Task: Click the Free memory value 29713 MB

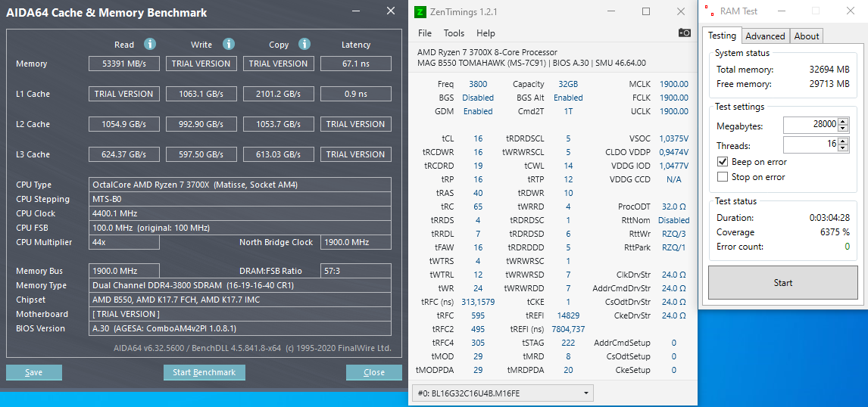Action: (x=829, y=84)
